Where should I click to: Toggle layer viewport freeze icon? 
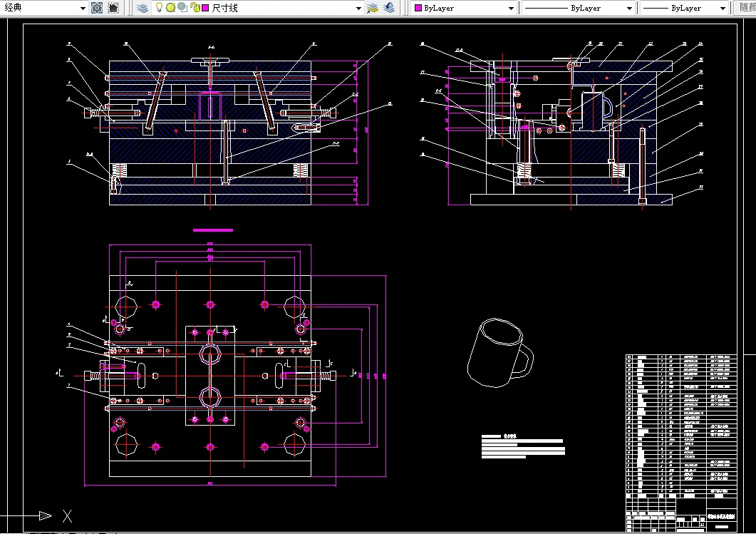pyautogui.click(x=182, y=7)
